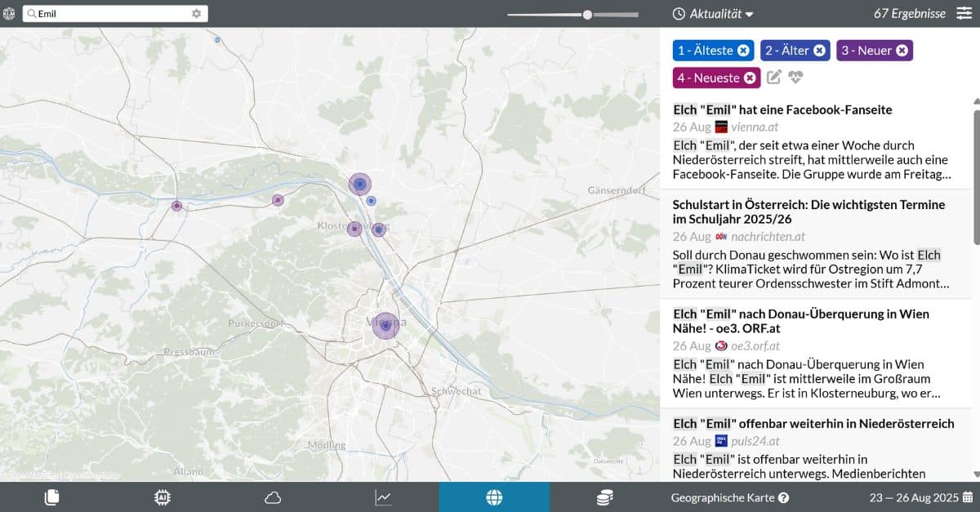980x512 pixels.
Task: Switch to the word cloud view
Action: coord(273,497)
